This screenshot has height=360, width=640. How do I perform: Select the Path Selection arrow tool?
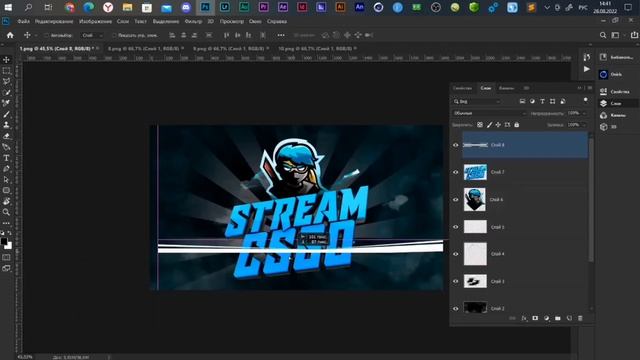pyautogui.click(x=6, y=180)
